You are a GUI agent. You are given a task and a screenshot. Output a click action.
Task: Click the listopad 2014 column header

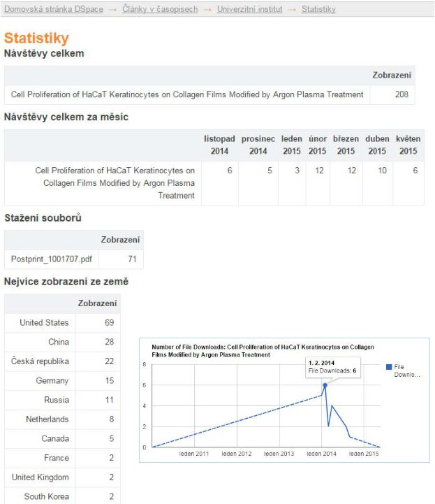click(x=220, y=145)
